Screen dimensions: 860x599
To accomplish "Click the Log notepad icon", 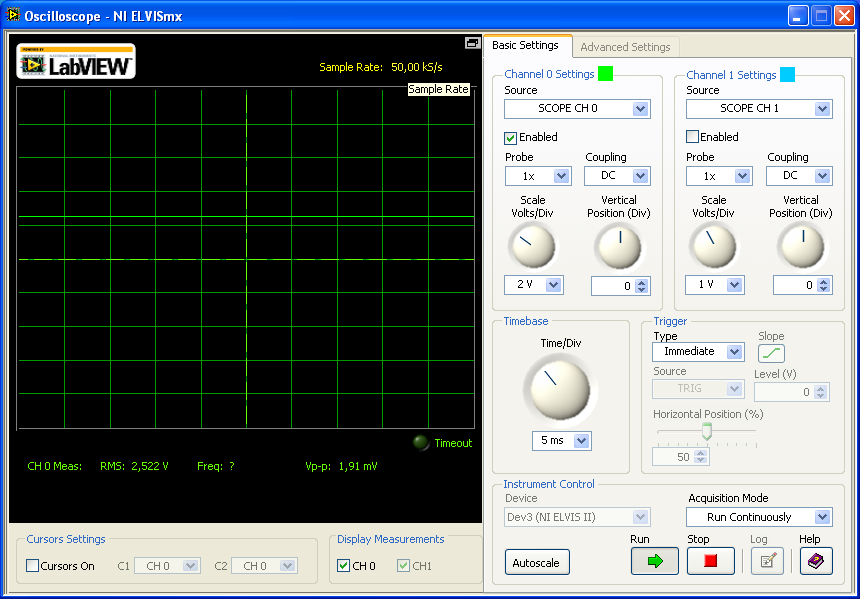I will (x=767, y=561).
